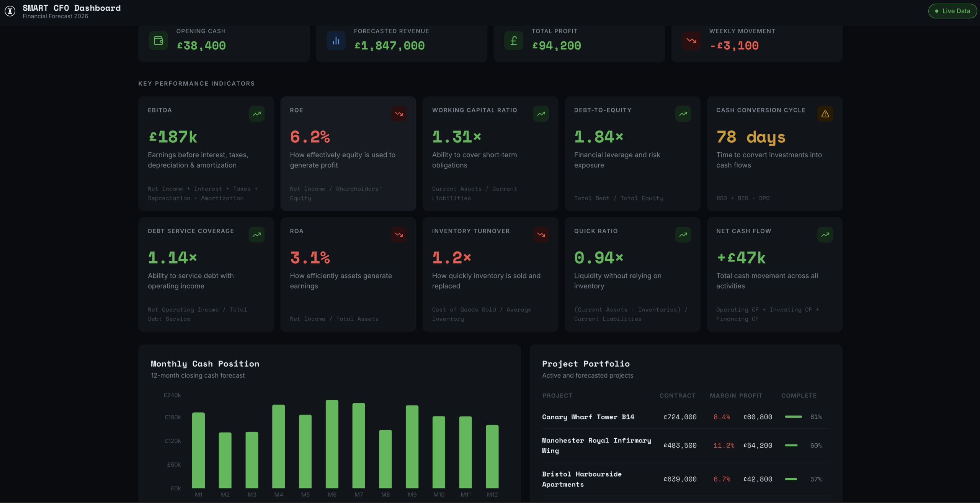Click the Canary Wharf 81% completion progress bar
980x503 pixels.
tap(793, 417)
